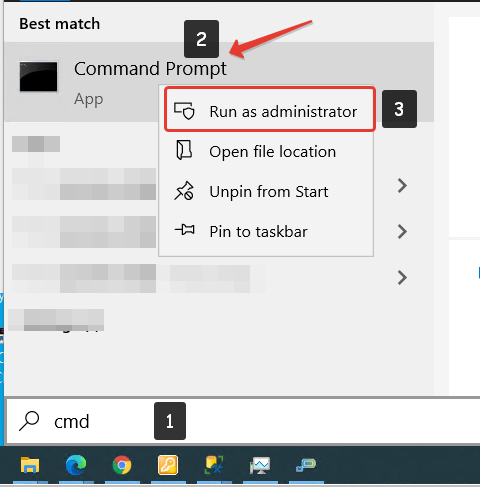Viewport: 480px width, 487px height.
Task: Click the unpin icon beside Unpin from Start
Action: coord(184,191)
